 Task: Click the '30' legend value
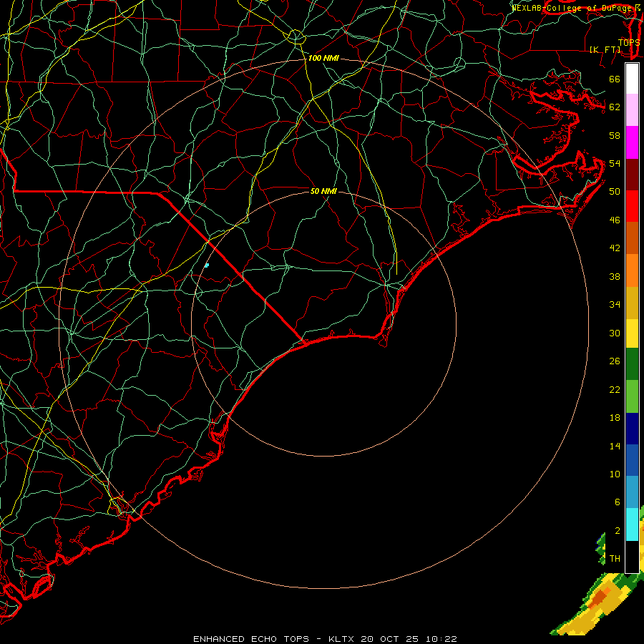click(615, 333)
